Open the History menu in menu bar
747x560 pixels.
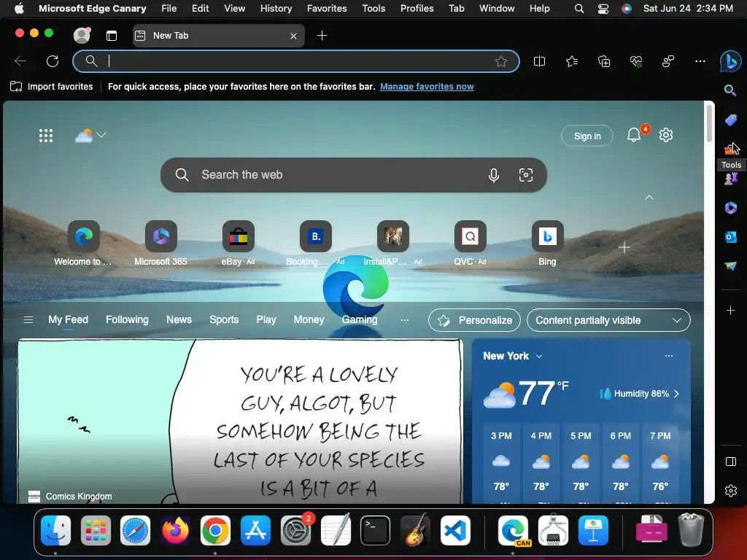[x=276, y=9]
